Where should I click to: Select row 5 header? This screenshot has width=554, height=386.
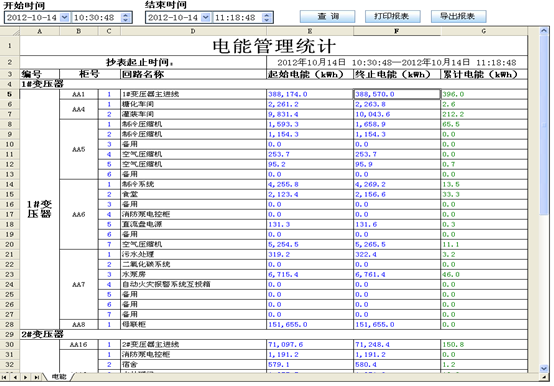tap(10, 94)
